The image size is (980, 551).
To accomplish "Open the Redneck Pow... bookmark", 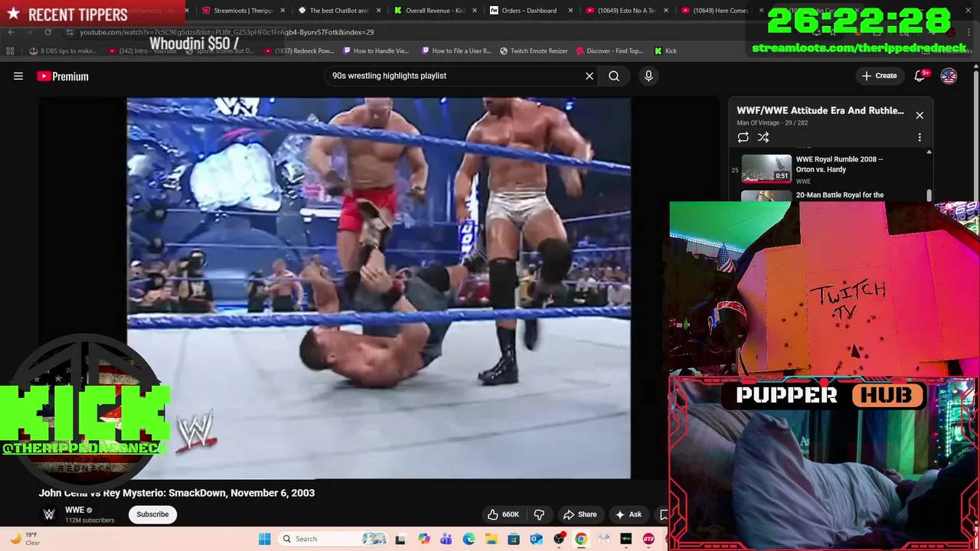I will pos(299,51).
